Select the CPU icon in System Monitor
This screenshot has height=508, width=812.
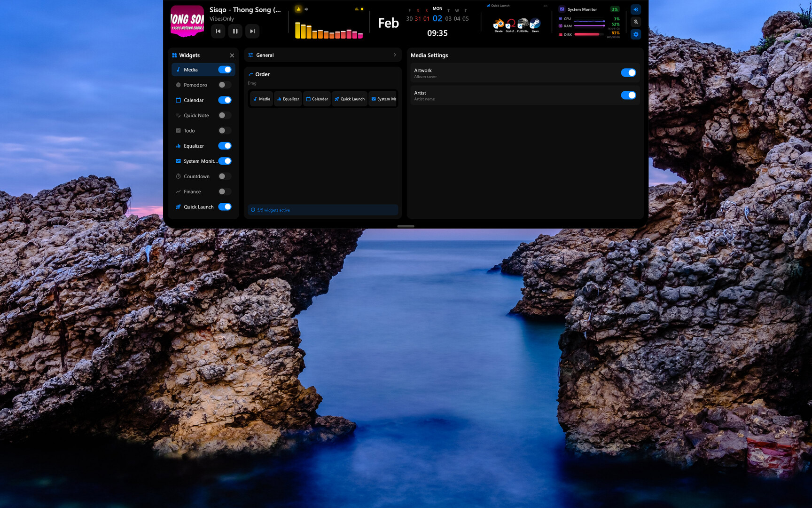(x=560, y=18)
